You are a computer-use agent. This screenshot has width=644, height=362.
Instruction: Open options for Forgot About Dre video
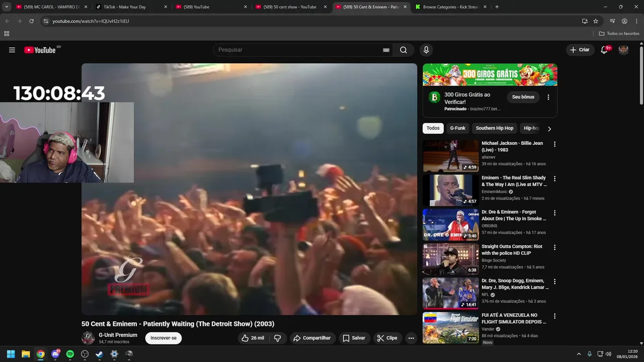coord(554,213)
